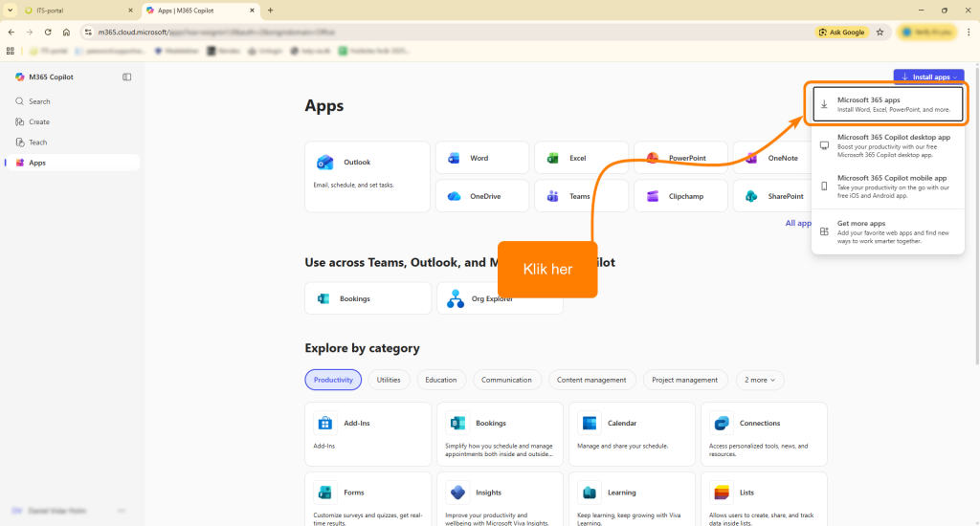Click the browser address bar
Image resolution: width=980 pixels, height=526 pixels.
[x=431, y=32]
